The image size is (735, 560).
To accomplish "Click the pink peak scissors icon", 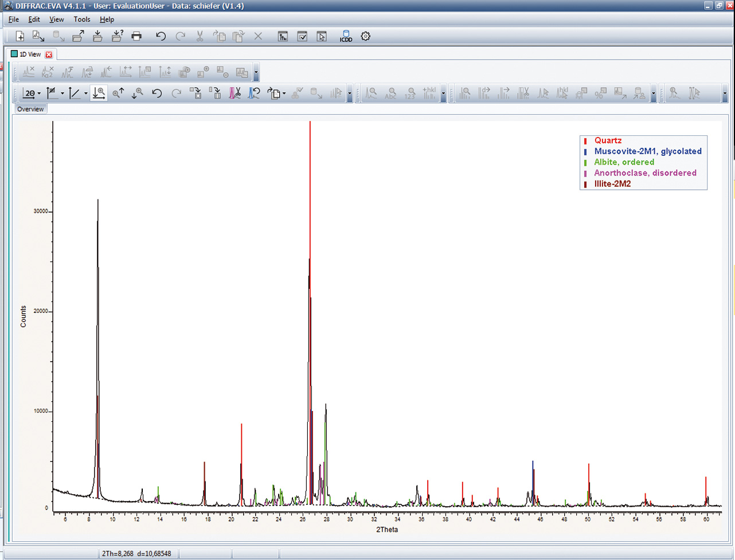I will pyautogui.click(x=235, y=93).
